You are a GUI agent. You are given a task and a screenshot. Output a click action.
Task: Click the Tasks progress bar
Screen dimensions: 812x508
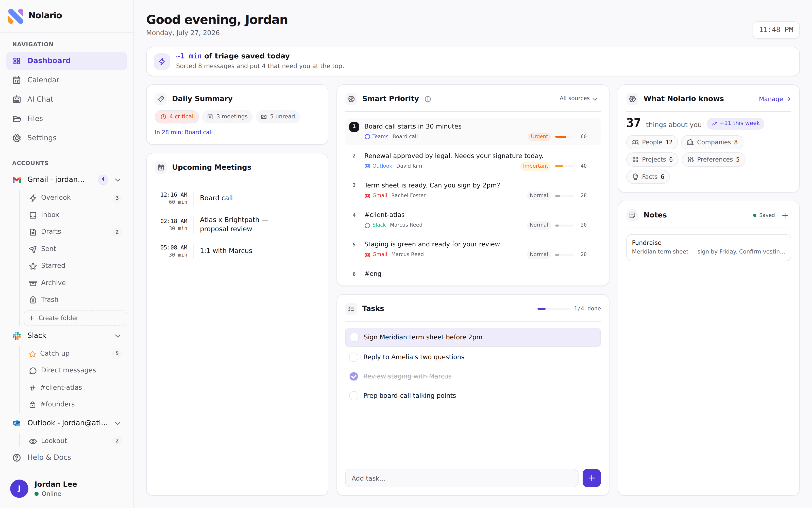[x=553, y=309]
